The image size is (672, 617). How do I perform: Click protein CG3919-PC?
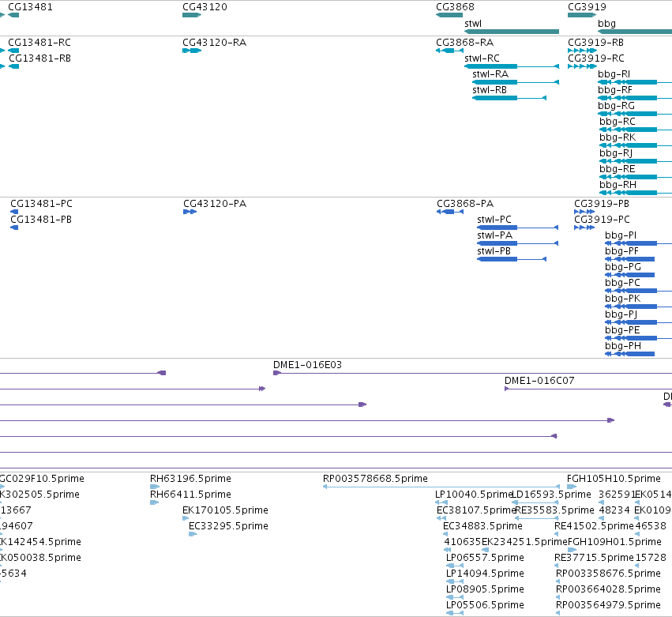click(603, 220)
